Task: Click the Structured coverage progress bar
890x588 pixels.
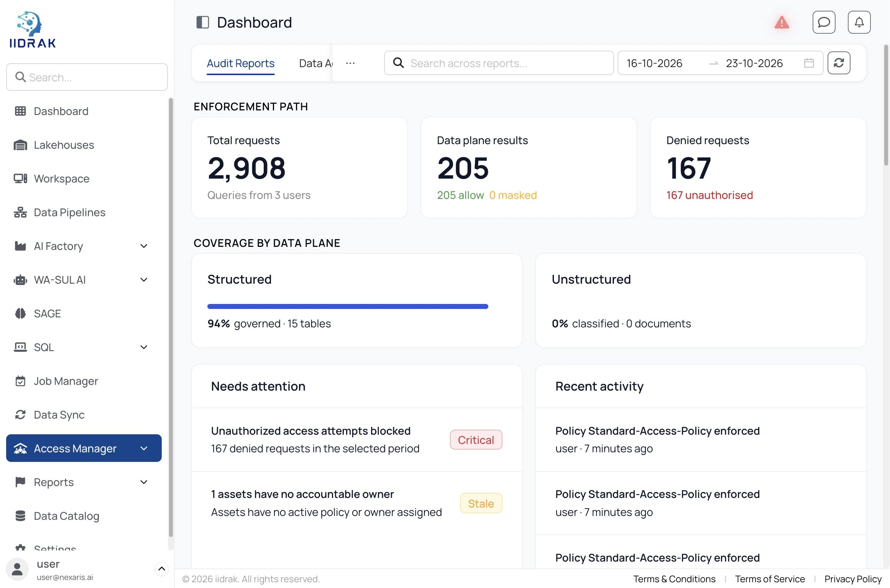Action: tap(348, 306)
